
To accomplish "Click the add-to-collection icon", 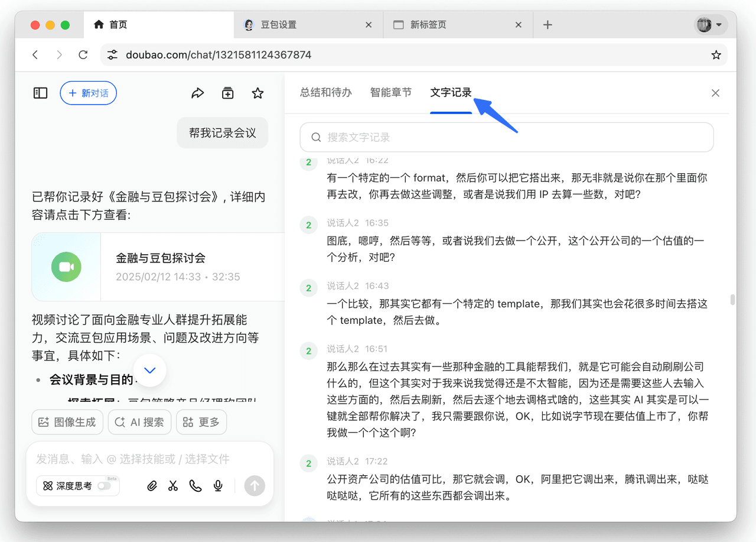I will click(227, 93).
